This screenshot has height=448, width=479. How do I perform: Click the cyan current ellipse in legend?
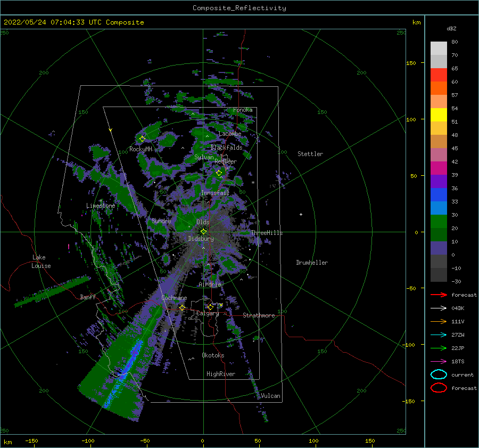(x=439, y=374)
